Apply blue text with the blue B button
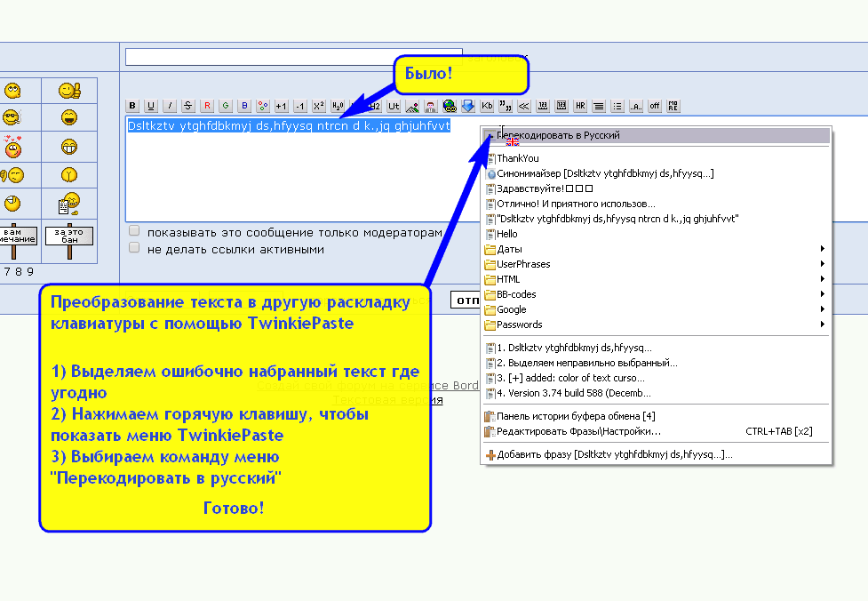This screenshot has height=601, width=868. [x=244, y=106]
